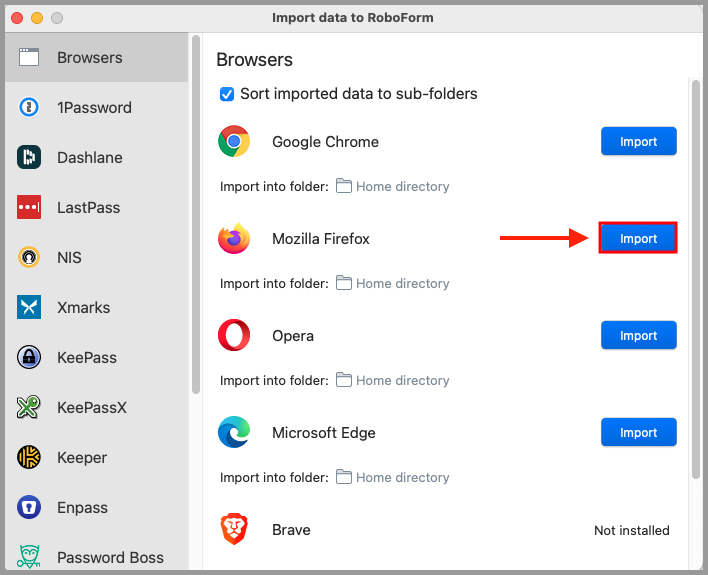Screen dimensions: 708x575
Task: Select the Browsers window icon in sidebar
Action: pos(29,57)
